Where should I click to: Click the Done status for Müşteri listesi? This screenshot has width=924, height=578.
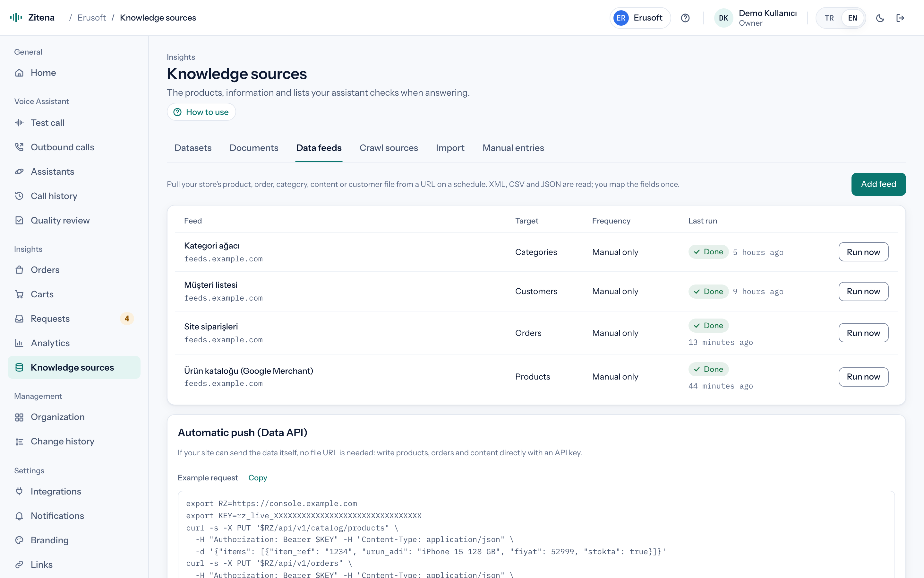coord(708,292)
